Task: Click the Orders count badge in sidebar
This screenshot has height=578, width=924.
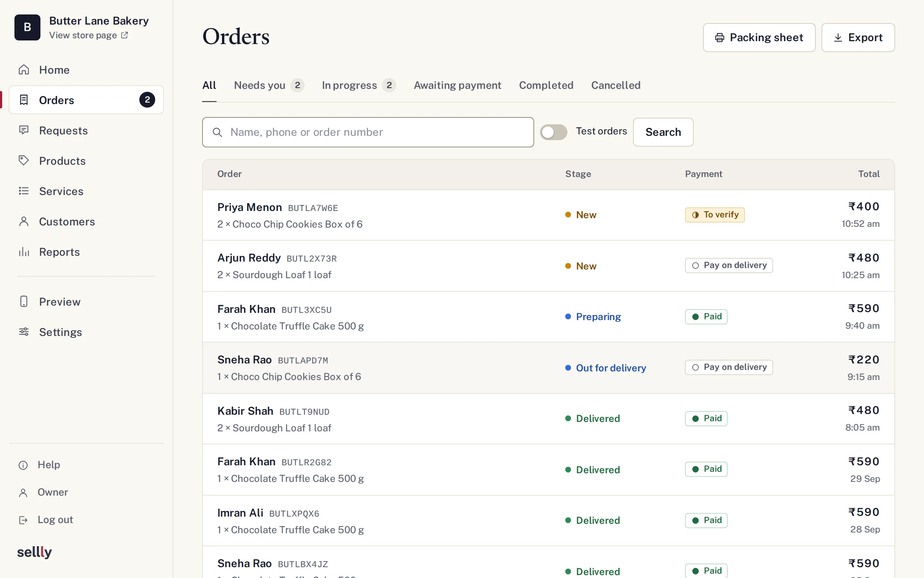Action: pos(147,100)
